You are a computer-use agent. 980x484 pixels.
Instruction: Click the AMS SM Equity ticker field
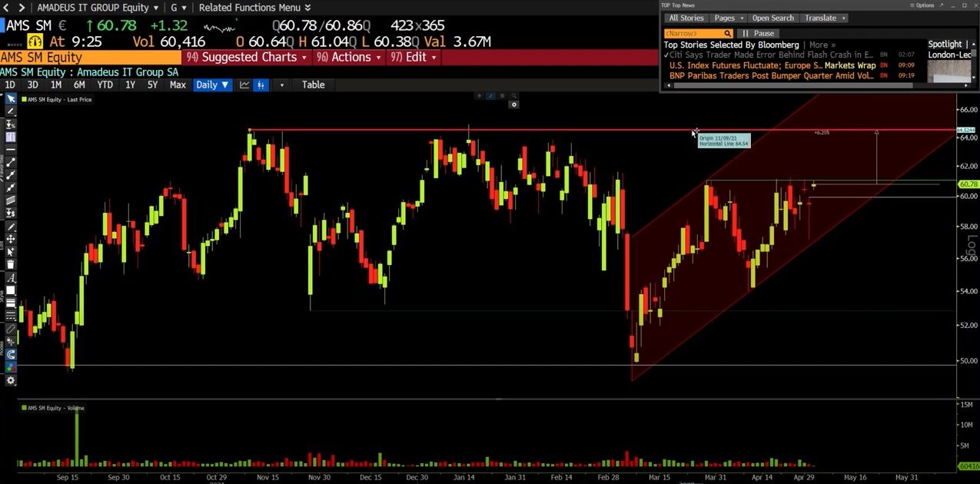(x=91, y=58)
